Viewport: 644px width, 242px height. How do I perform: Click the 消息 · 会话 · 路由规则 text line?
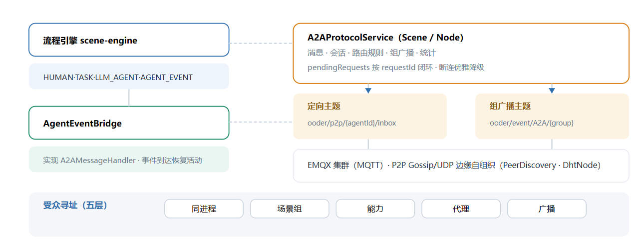coord(372,52)
